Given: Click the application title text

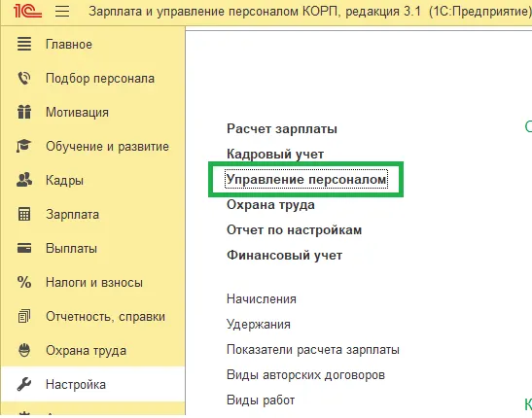Looking at the screenshot, I should pyautogui.click(x=310, y=12).
